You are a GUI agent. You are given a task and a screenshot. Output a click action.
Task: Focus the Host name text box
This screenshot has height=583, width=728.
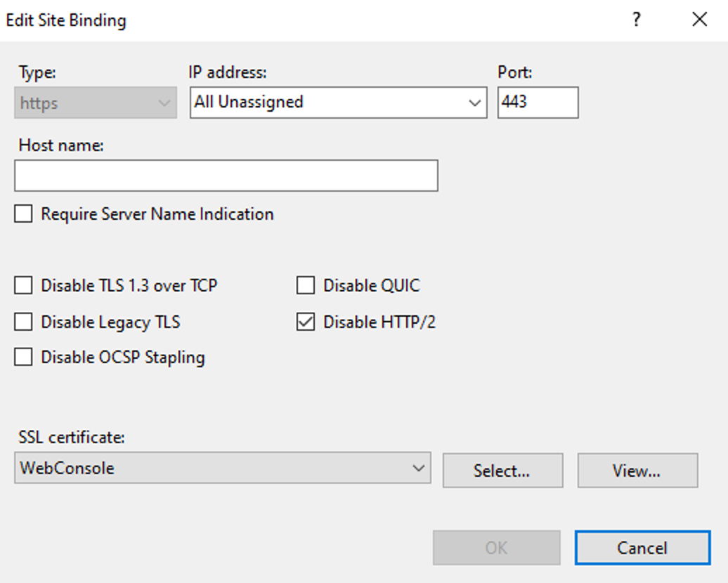226,176
